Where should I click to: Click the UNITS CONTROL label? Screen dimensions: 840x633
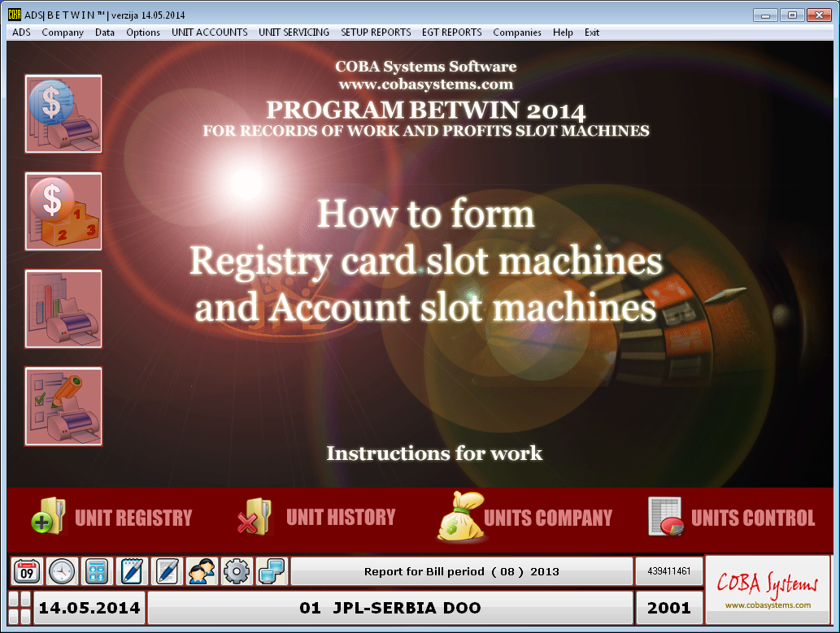click(753, 518)
